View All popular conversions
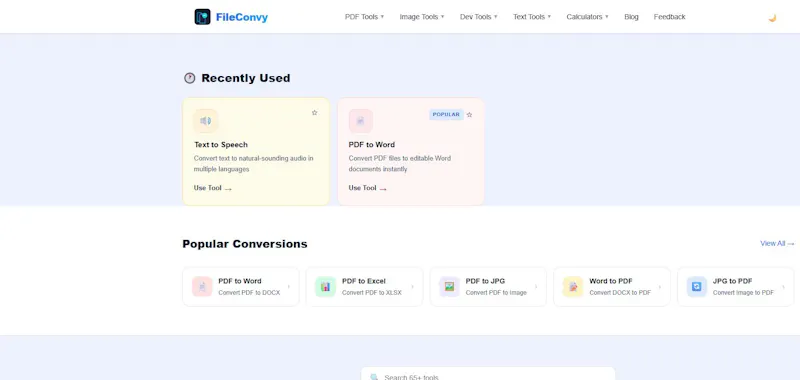 (777, 244)
